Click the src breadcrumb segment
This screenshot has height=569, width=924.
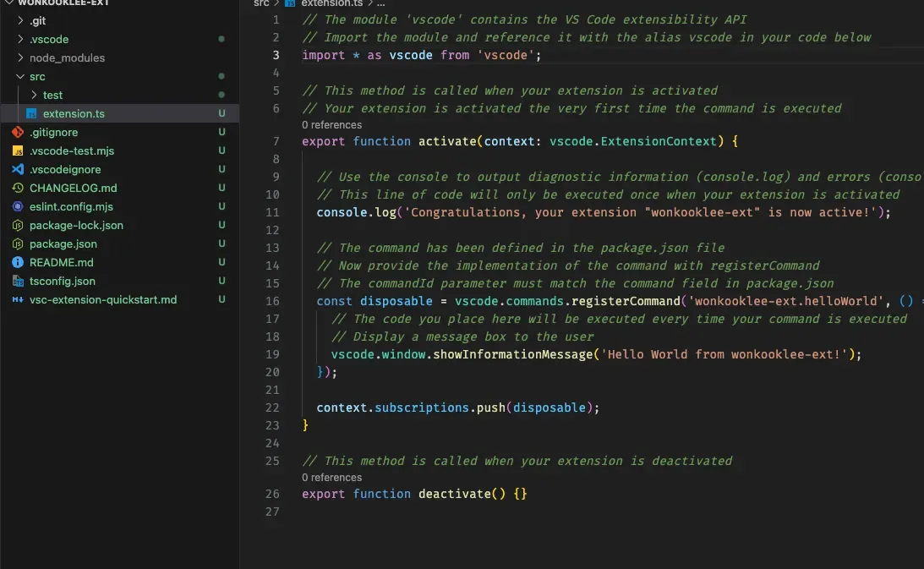tap(261, 3)
